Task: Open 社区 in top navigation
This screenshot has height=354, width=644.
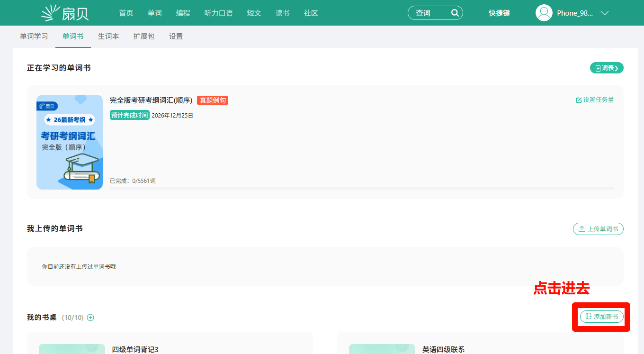Action: [311, 13]
